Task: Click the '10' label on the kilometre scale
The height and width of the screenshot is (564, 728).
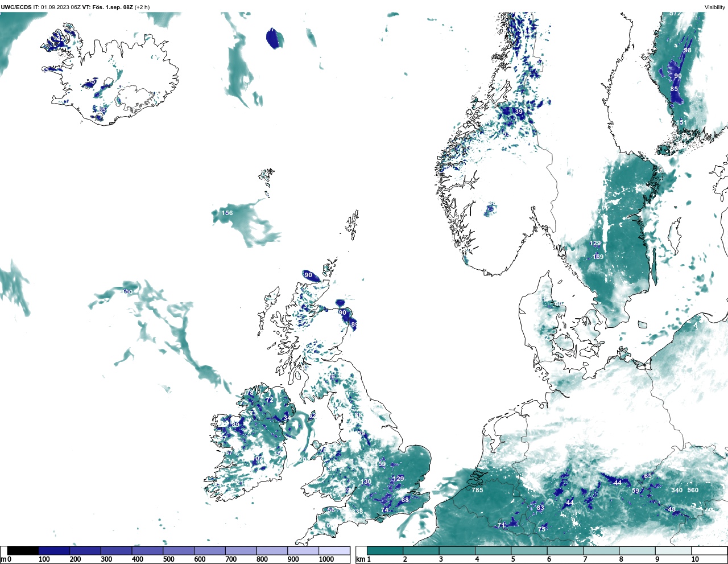Action: [695, 559]
